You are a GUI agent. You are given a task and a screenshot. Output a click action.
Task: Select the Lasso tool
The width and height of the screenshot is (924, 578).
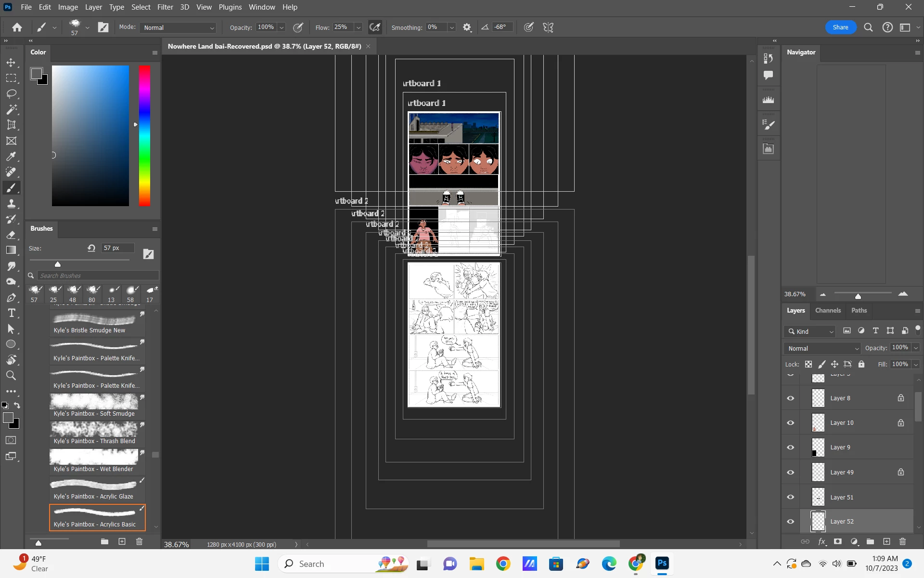point(11,94)
